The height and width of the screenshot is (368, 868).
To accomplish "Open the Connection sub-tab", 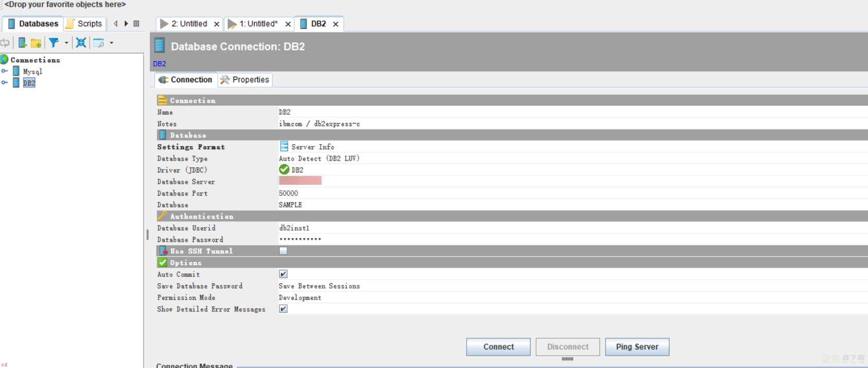I will coord(186,80).
